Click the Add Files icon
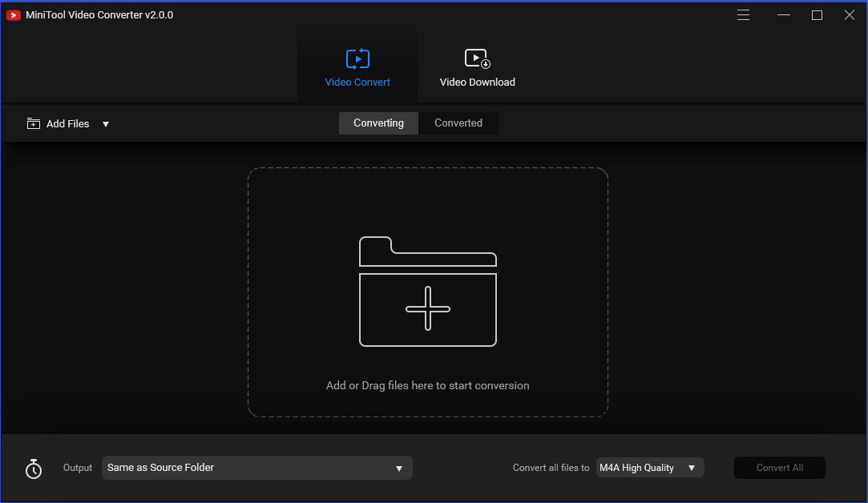This screenshot has width=868, height=503. point(33,123)
